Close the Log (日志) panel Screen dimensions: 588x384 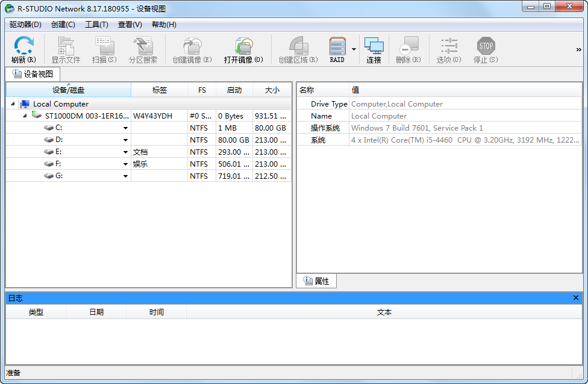(x=576, y=298)
